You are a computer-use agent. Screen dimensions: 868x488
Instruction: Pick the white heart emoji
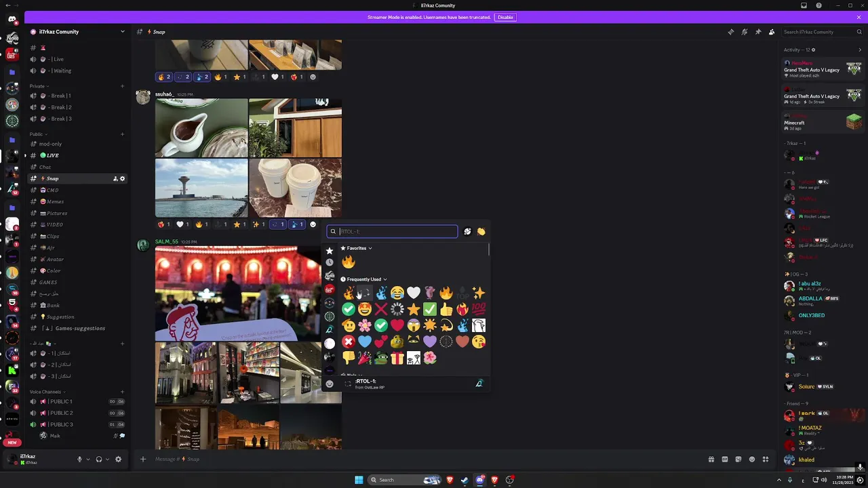[414, 293]
